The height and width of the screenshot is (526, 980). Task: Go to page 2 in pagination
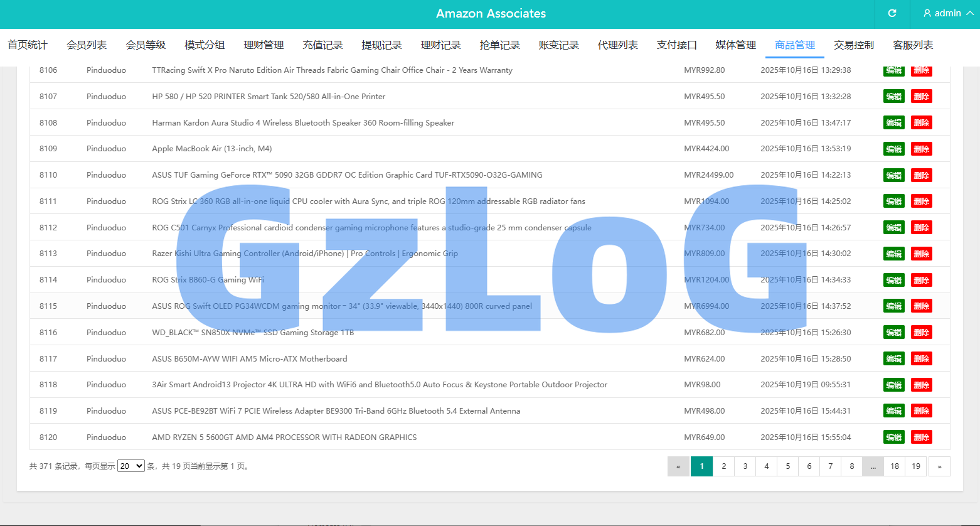point(723,466)
